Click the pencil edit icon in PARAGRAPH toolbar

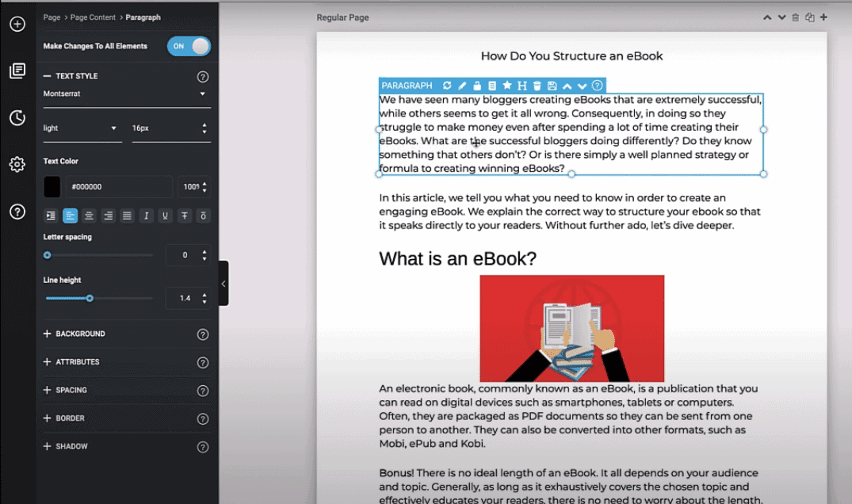tap(462, 86)
